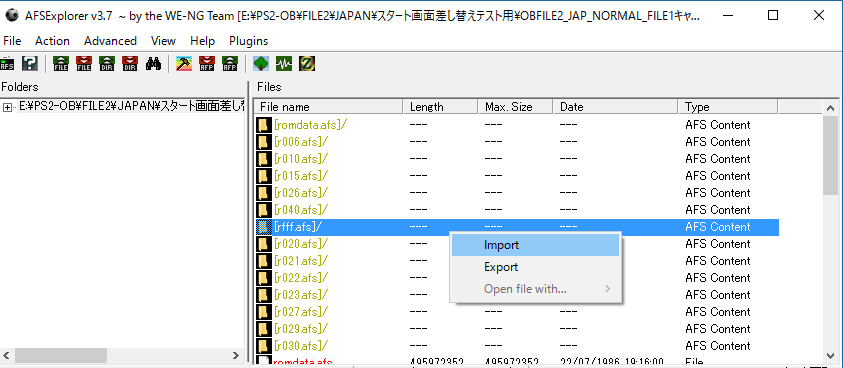Open the Help menu
Image resolution: width=843 pixels, height=368 pixels.
[202, 41]
